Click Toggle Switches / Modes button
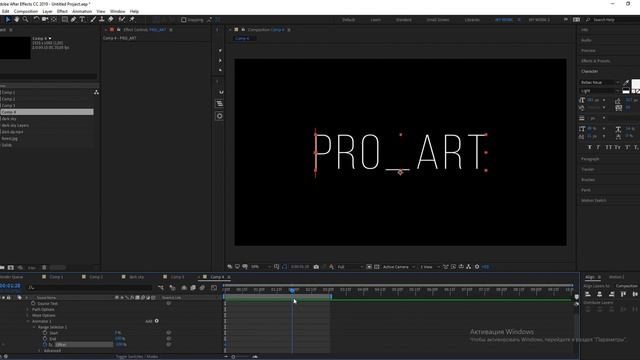The width and height of the screenshot is (640, 360). click(137, 356)
